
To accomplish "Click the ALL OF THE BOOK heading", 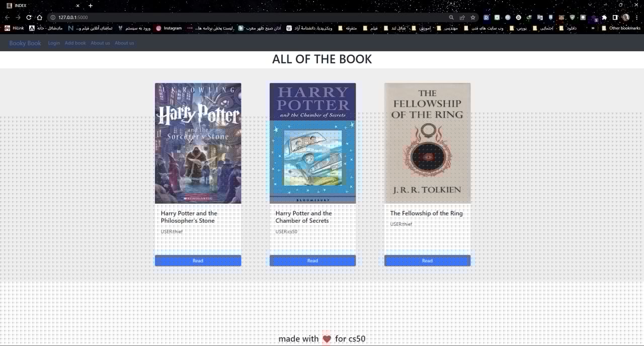I will point(322,59).
